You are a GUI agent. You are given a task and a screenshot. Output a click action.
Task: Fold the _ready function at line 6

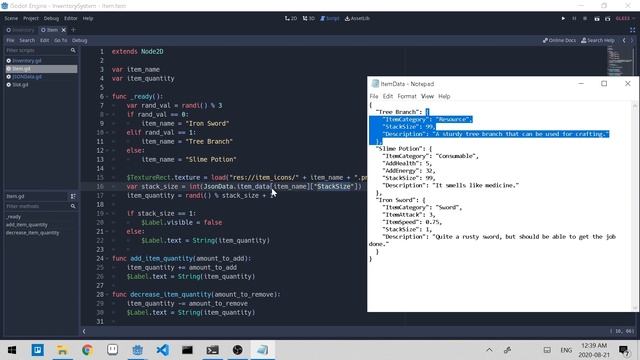coord(107,97)
